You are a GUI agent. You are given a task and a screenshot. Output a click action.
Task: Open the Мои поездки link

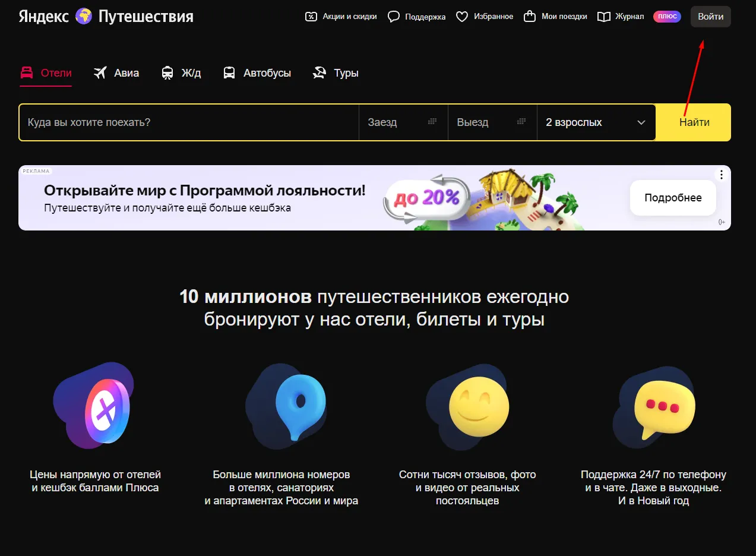[555, 17]
